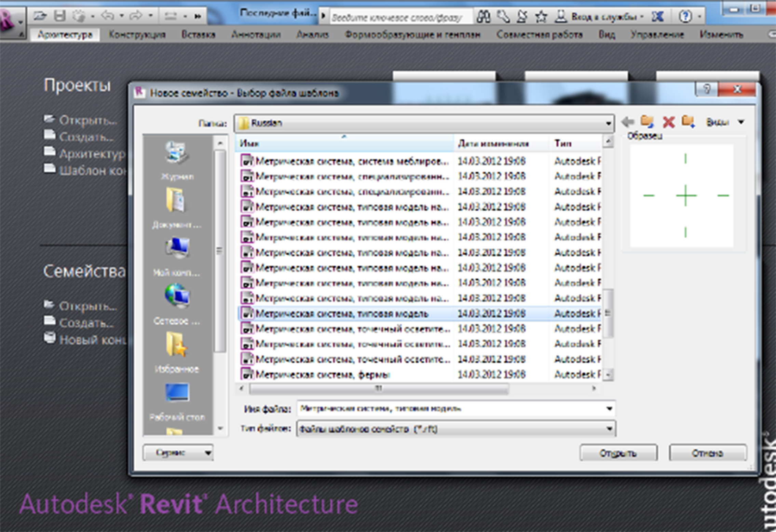Screen dimensions: 776x532
Task: Click the Open folder icon in quick access toolbar
Action: [40, 16]
